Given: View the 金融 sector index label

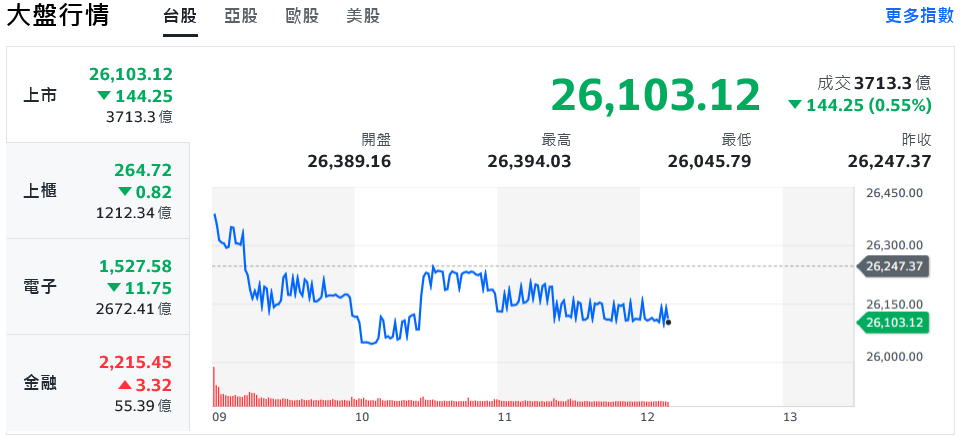Looking at the screenshot, I should (40, 382).
